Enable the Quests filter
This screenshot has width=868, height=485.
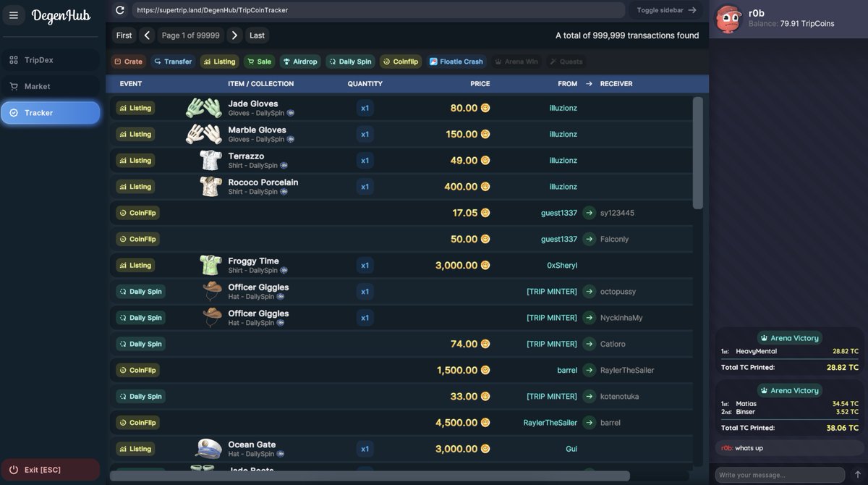(566, 62)
